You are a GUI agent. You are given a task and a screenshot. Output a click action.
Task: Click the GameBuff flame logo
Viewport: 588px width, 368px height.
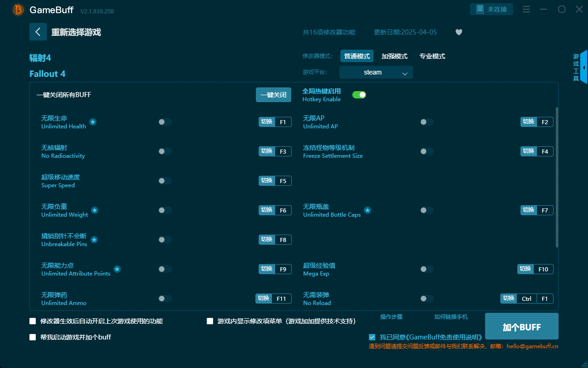pos(17,10)
